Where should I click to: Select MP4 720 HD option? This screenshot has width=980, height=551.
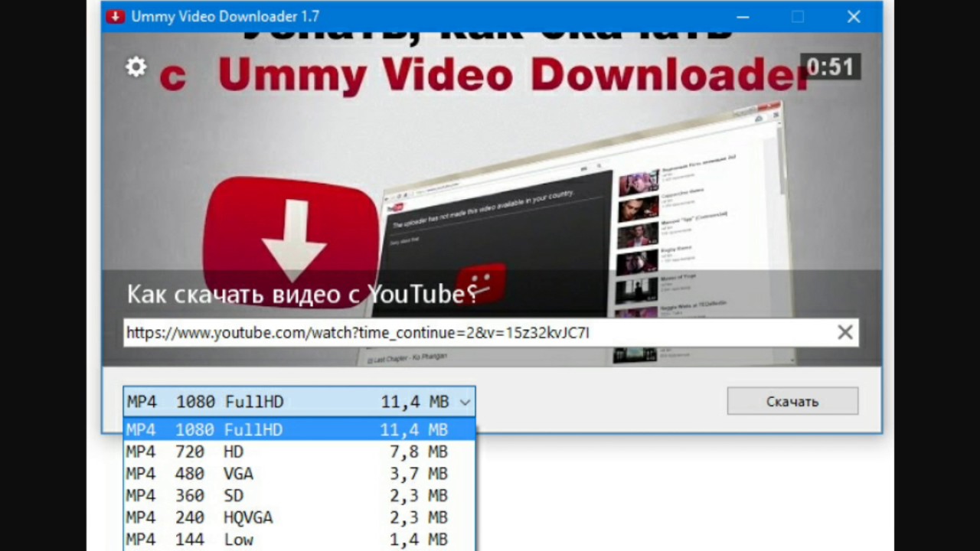[299, 452]
